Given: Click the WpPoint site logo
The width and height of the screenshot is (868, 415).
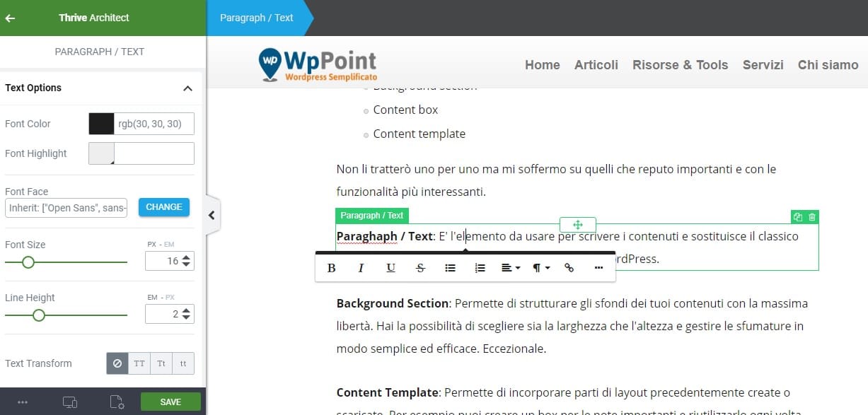Looking at the screenshot, I should point(318,64).
